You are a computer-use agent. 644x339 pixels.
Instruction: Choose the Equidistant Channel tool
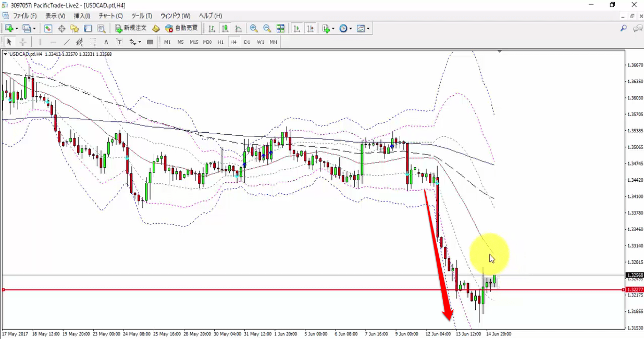(80, 42)
